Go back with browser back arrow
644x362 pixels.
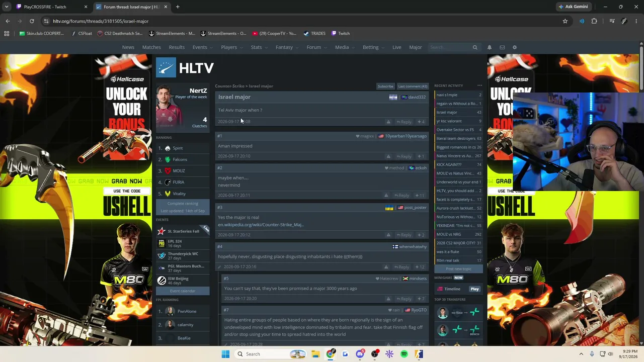point(8,21)
